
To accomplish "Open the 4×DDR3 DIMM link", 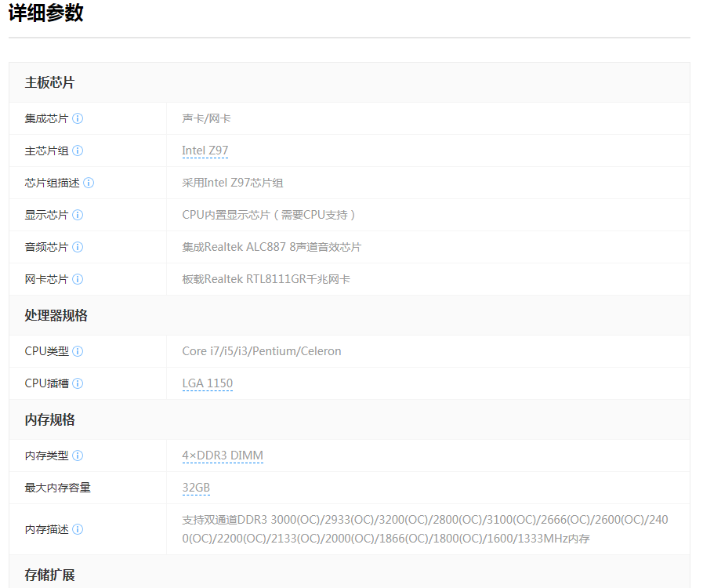I will (223, 456).
